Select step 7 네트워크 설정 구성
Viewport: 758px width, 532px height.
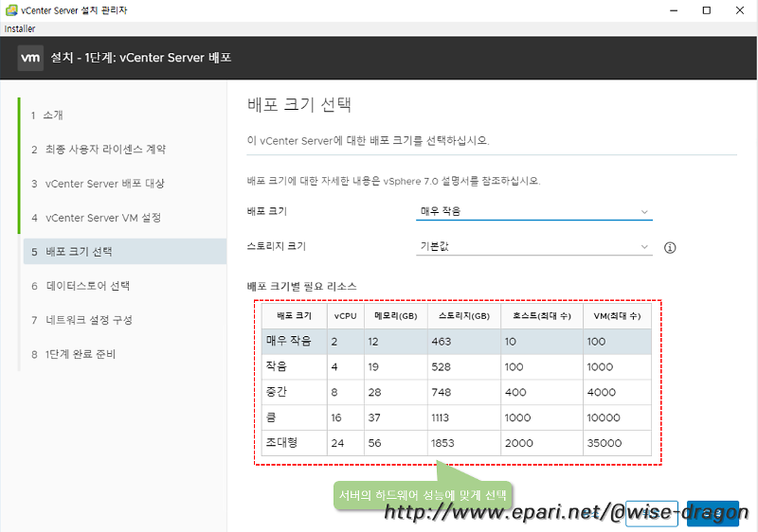[81, 320]
